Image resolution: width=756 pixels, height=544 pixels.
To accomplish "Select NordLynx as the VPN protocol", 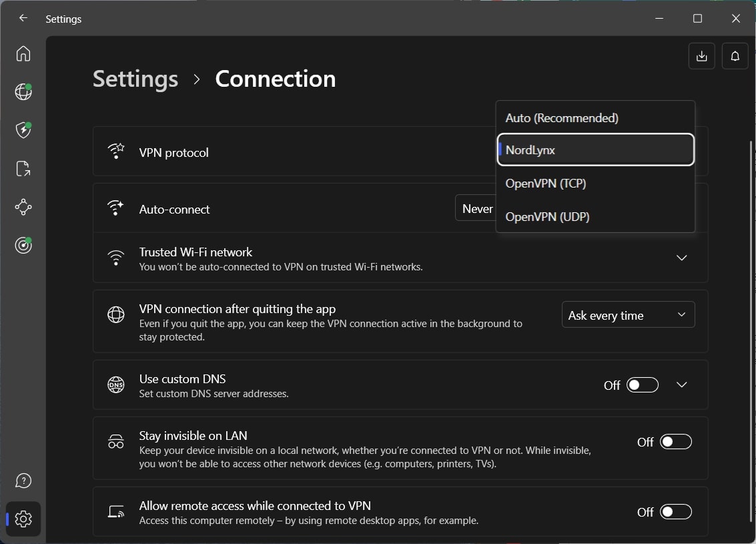I will (595, 150).
